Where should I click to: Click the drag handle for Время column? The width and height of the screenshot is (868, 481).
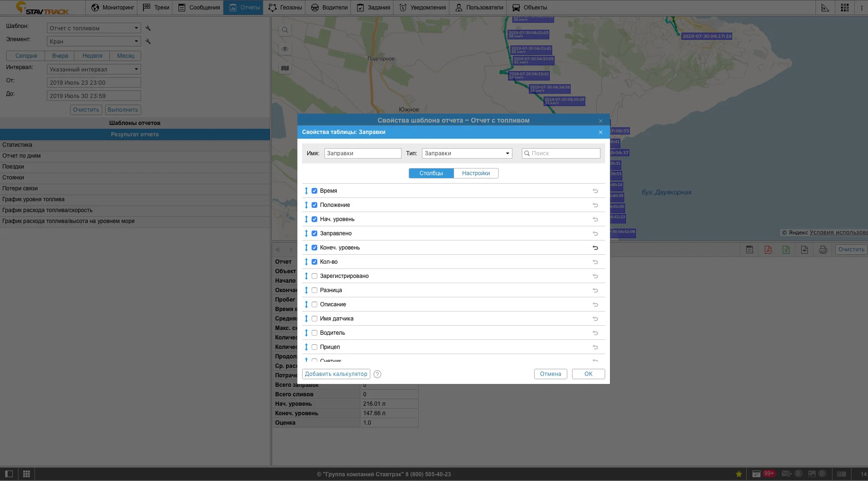coord(306,191)
